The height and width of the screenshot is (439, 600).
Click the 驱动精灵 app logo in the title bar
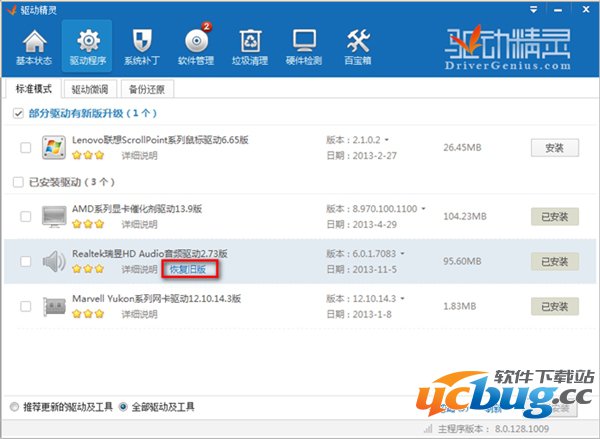pos(12,10)
